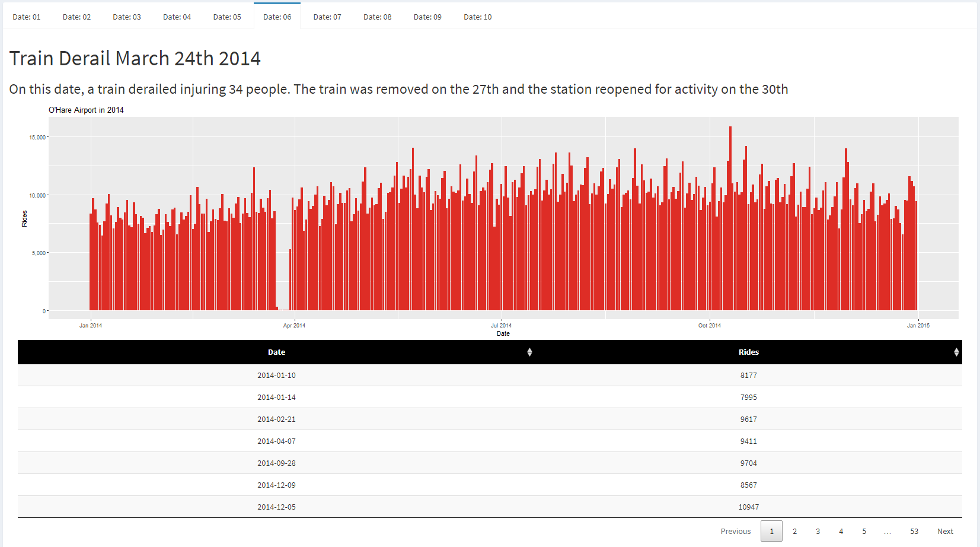Click the Date column header
The height and width of the screenshot is (547, 980).
[276, 352]
